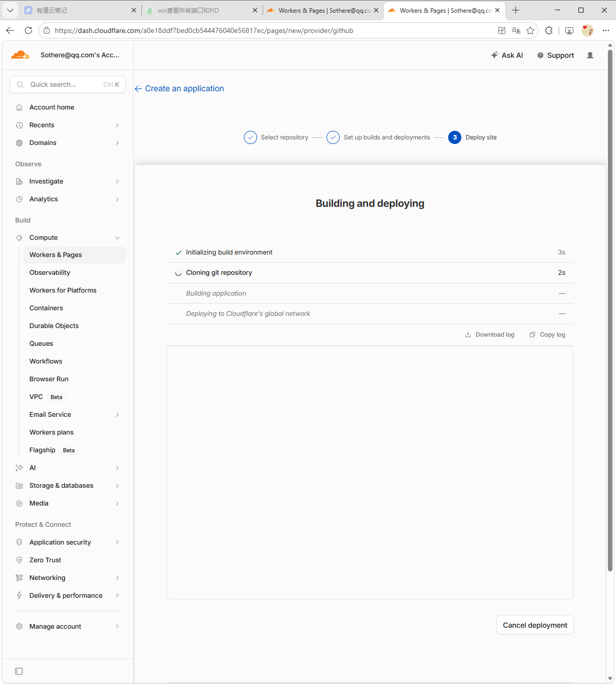The image size is (616, 685).
Task: Focus the Quick search field
Action: pos(67,85)
